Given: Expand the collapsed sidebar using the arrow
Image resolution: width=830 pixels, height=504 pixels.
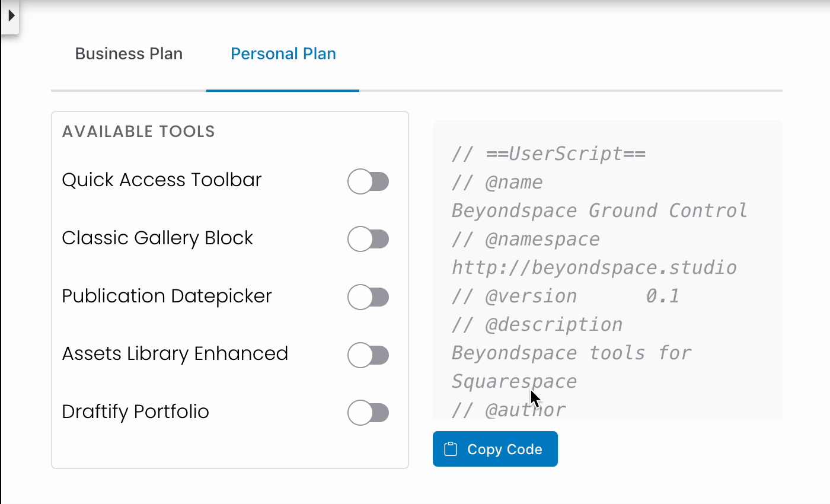Looking at the screenshot, I should point(11,17).
